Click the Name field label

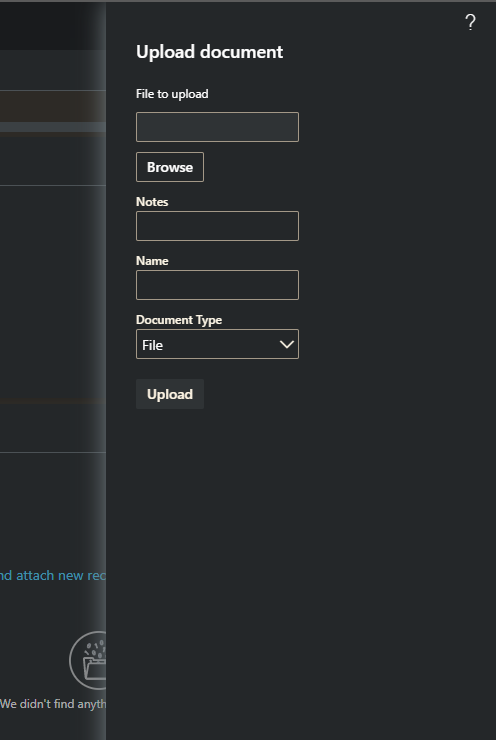point(152,261)
